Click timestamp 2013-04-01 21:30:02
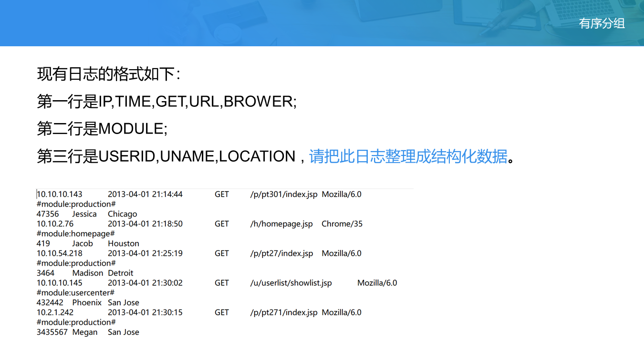 [x=145, y=283]
